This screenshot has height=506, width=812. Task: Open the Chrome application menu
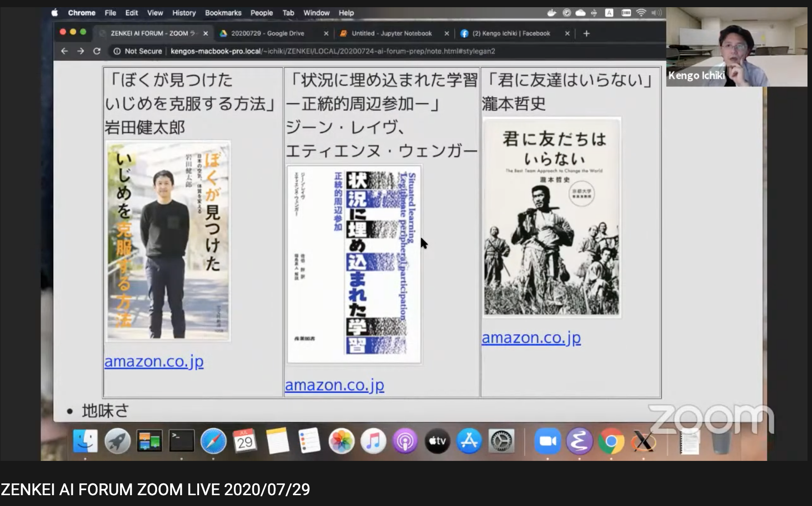(x=82, y=13)
